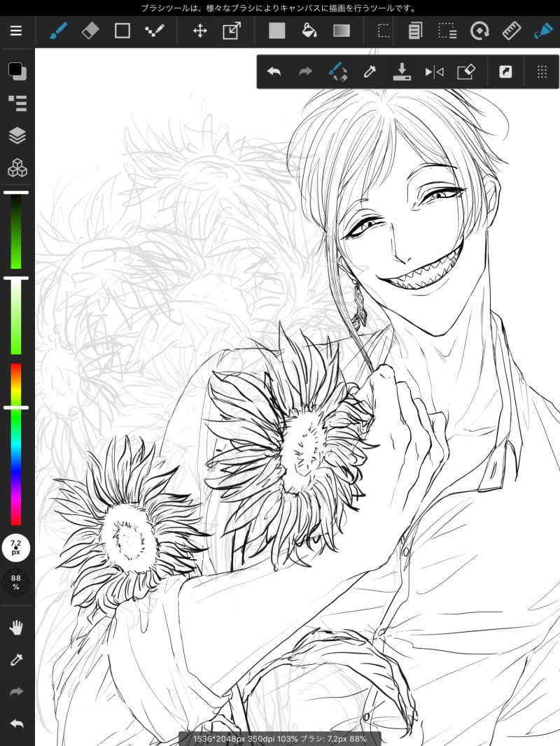560x746 pixels.
Task: Select the rectangle shape tool
Action: (x=122, y=31)
